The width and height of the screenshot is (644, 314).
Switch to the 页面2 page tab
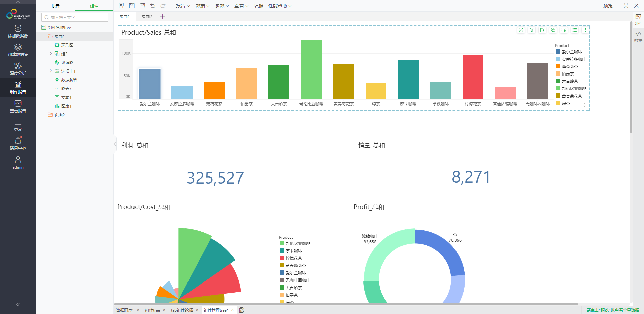pos(147,16)
